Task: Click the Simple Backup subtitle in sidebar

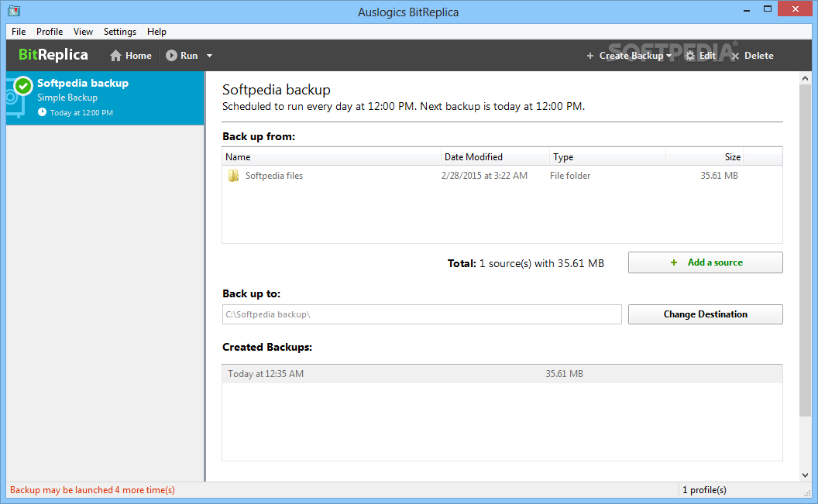Action: pos(67,98)
